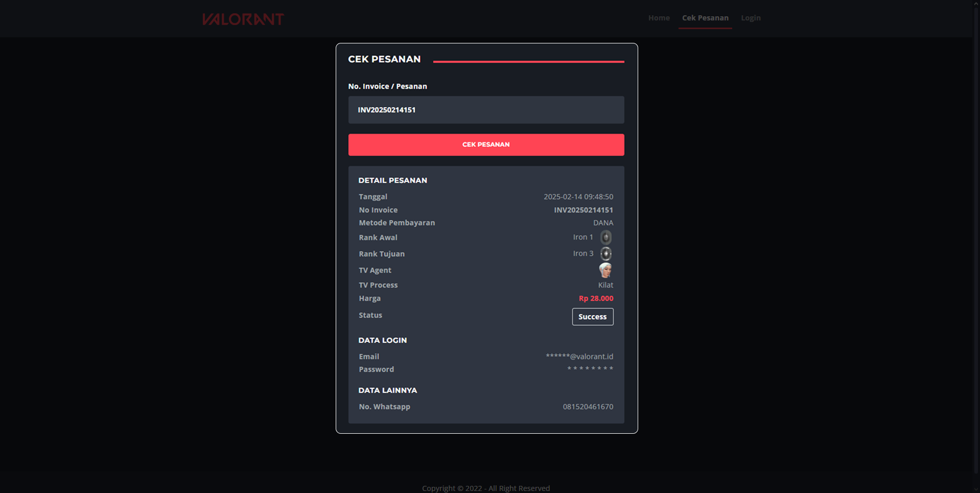
Task: Open the Home nav link
Action: tap(659, 18)
